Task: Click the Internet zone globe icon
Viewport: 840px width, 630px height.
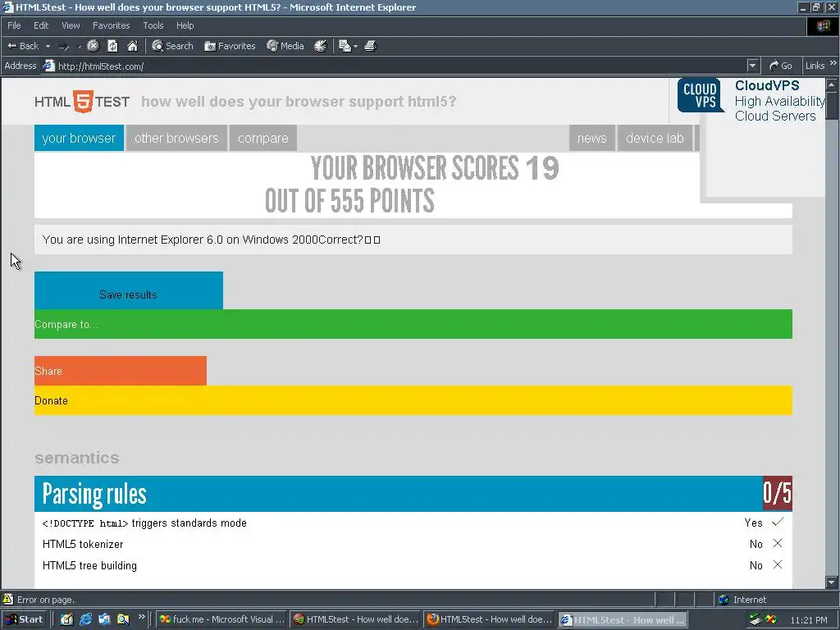Action: pos(724,600)
